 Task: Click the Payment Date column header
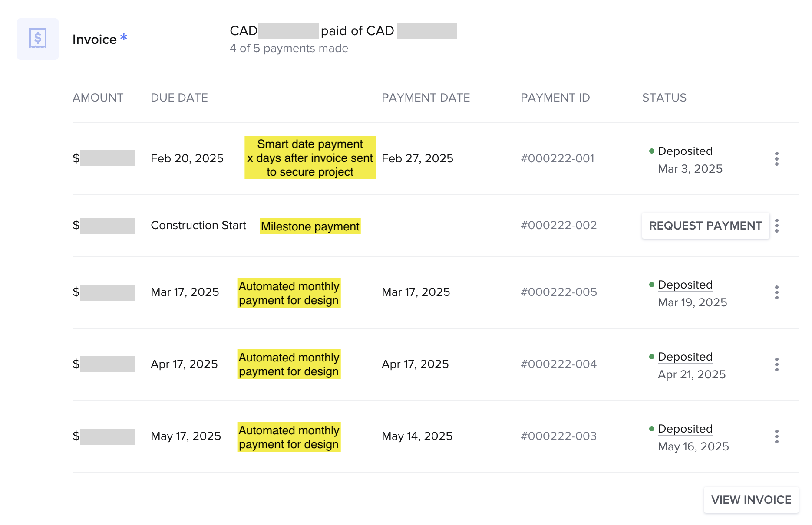[x=426, y=98]
